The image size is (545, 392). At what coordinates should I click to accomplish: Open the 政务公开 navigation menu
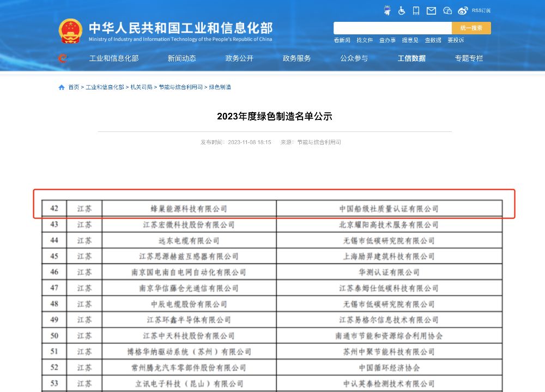(239, 58)
